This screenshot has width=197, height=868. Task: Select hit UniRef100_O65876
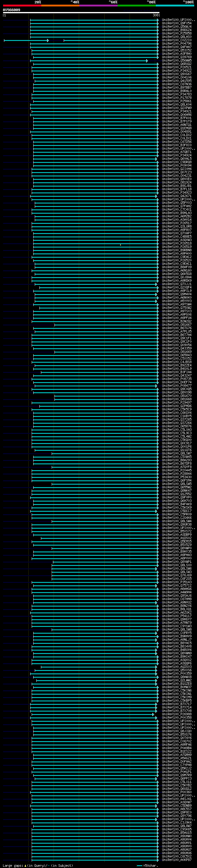[177, 426]
